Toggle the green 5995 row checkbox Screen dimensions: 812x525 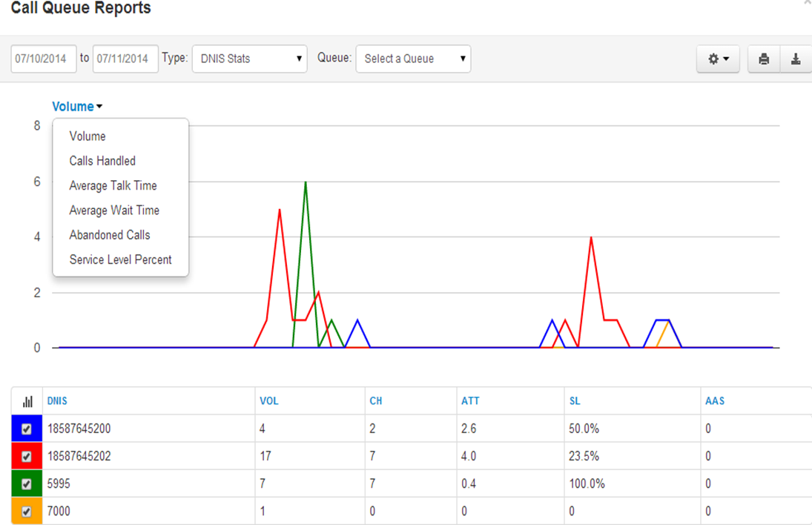27,484
